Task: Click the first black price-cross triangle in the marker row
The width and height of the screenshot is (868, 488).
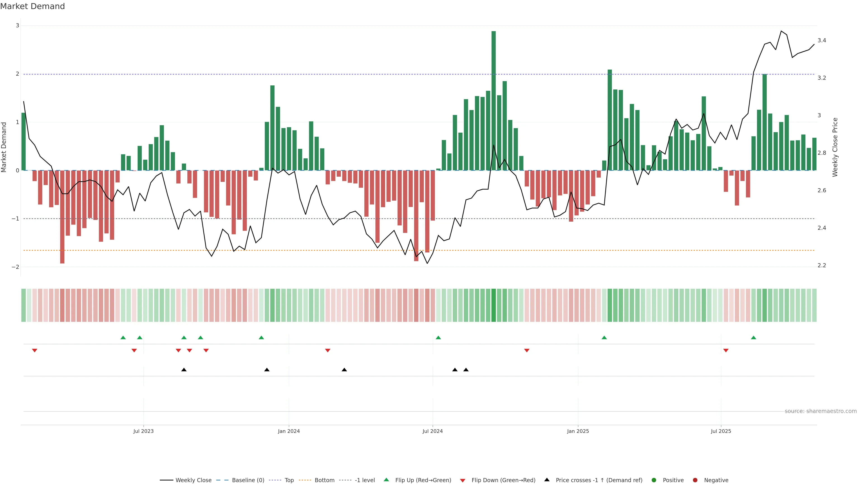Action: pos(184,369)
